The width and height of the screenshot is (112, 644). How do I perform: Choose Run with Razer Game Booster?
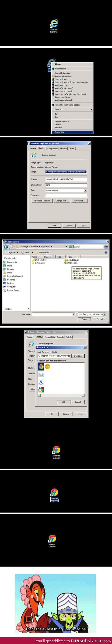pos(72,105)
